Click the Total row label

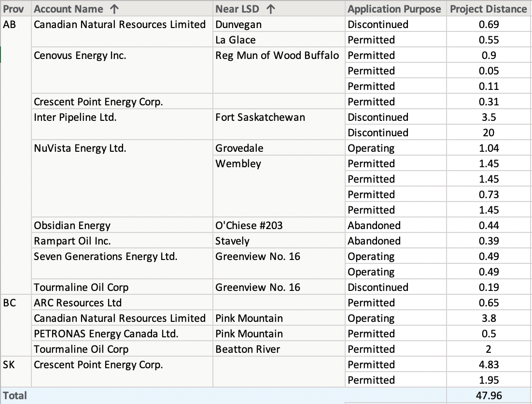click(x=16, y=395)
